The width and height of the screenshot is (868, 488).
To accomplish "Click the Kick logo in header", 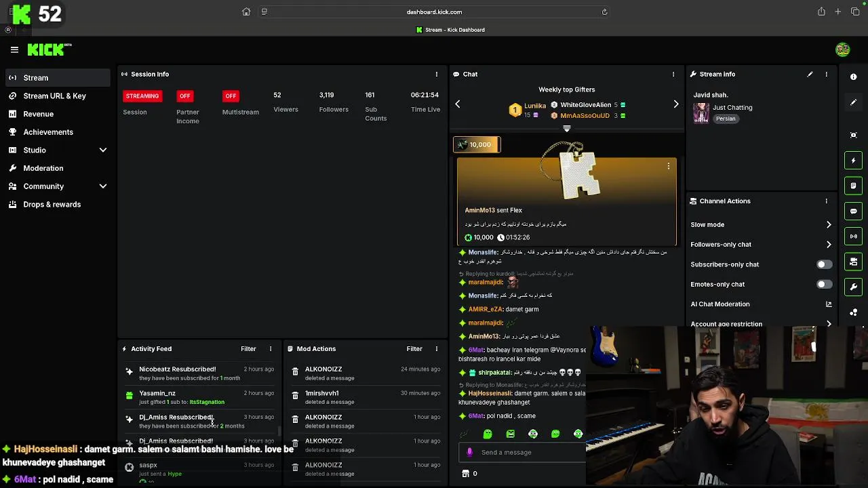I will [50, 49].
